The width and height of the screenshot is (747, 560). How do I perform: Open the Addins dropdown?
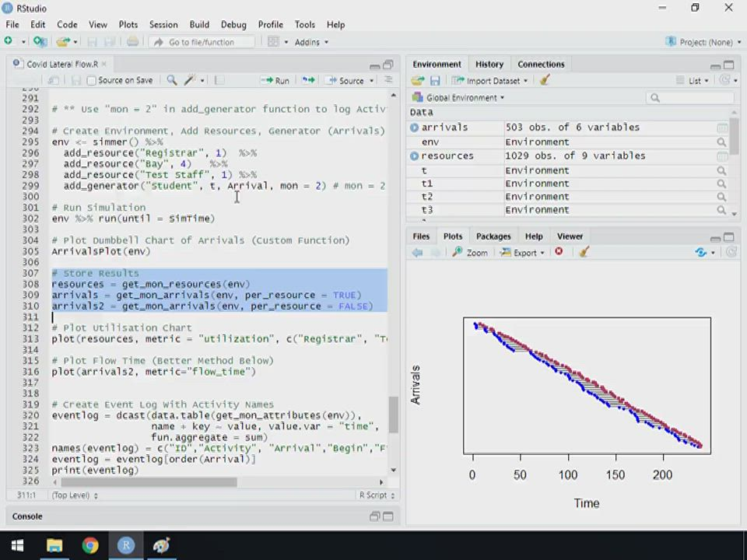[x=311, y=42]
